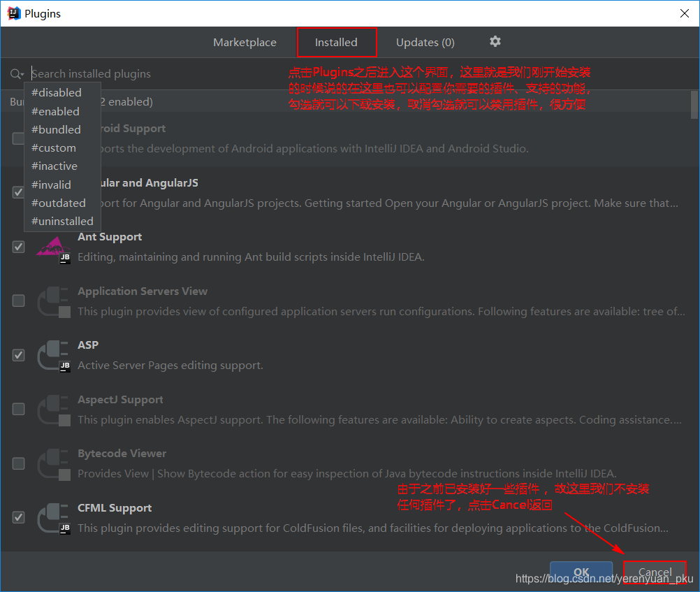Select the Ant Support plugin title
The image size is (700, 592).
tap(110, 237)
